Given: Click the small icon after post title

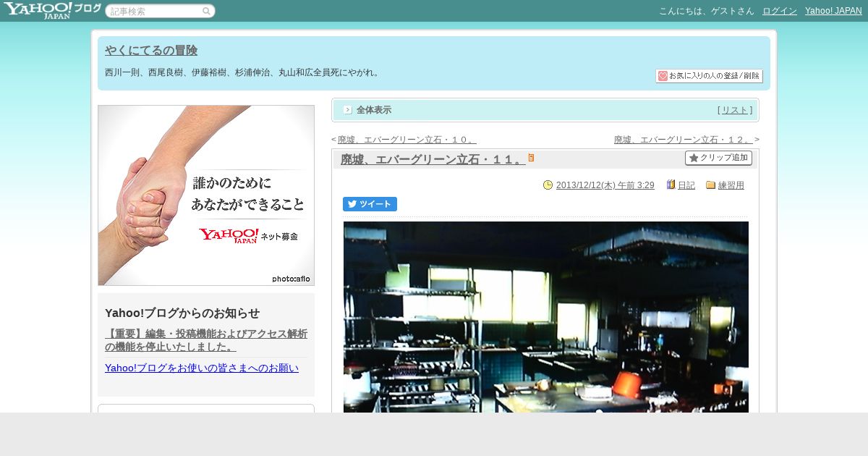Looking at the screenshot, I should point(531,158).
